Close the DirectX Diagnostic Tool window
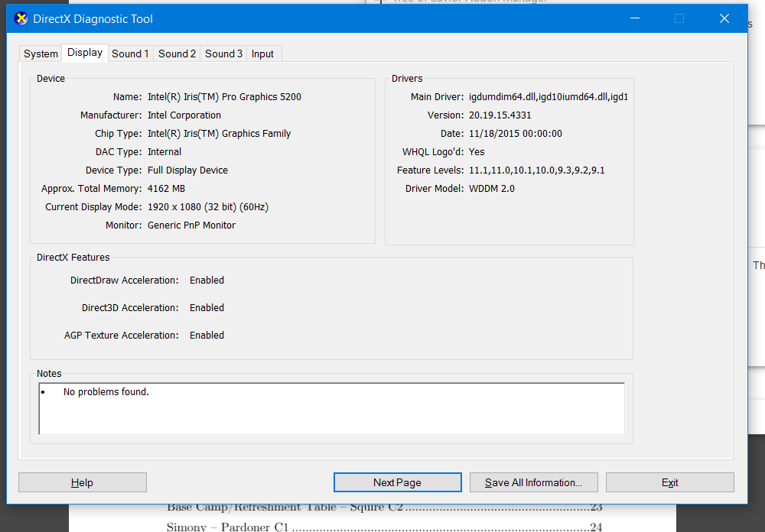The height and width of the screenshot is (532, 765). coord(724,18)
